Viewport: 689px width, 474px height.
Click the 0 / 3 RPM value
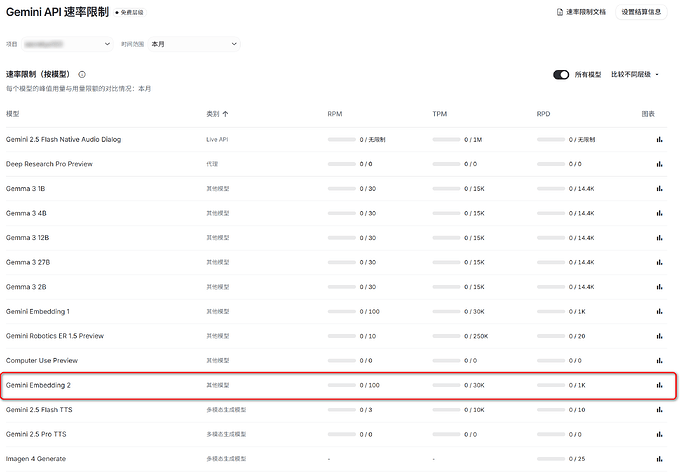tap(366, 410)
